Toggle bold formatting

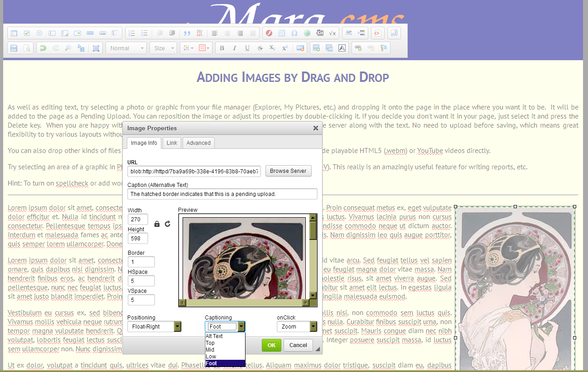point(222,48)
